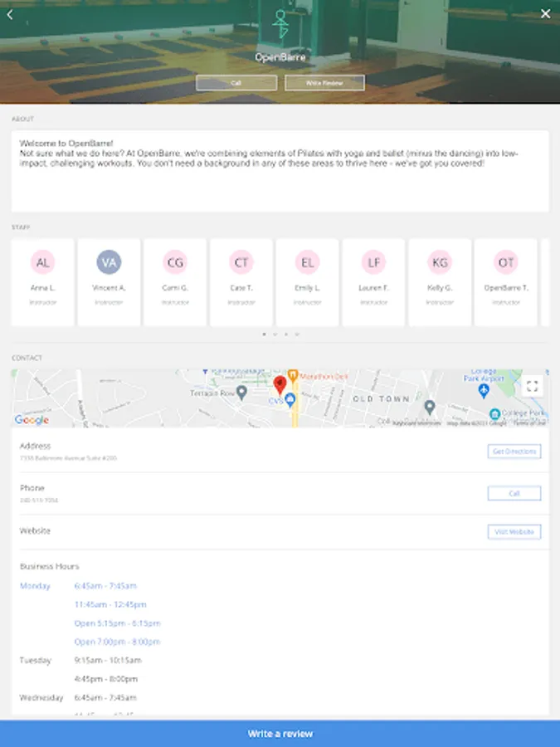Tap the Call button in header
Viewport: 560px width, 747px height.
pos(236,83)
